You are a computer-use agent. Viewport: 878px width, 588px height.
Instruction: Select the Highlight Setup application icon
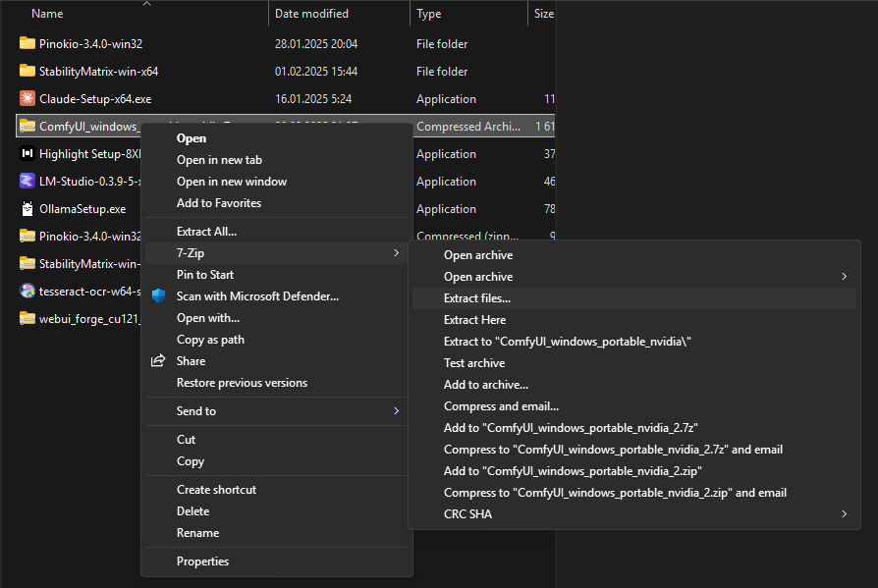point(27,154)
